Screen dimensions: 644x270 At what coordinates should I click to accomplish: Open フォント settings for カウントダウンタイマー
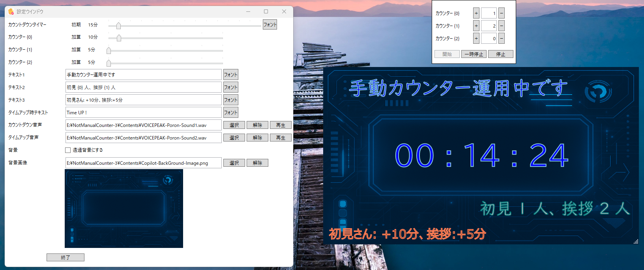[270, 25]
